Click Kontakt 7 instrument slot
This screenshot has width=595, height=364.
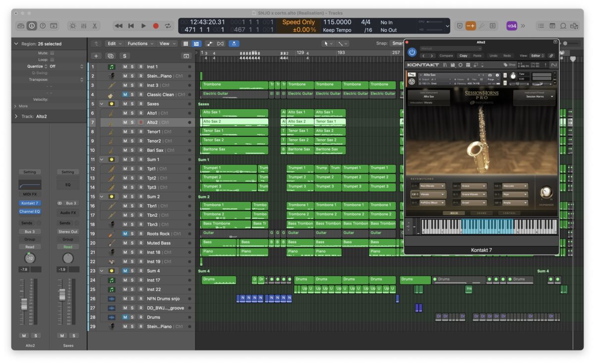point(30,203)
